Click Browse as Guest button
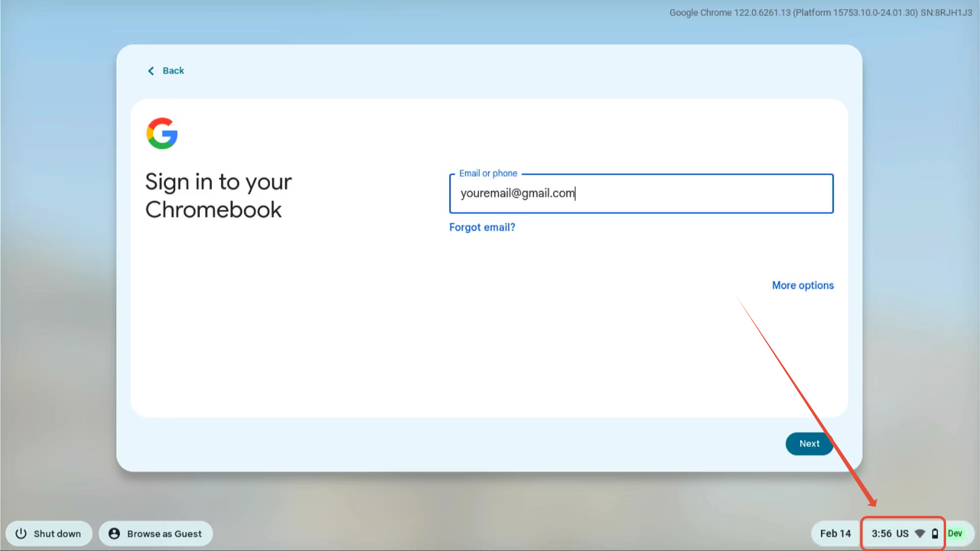Screen dimensions: 980x551 click(156, 533)
